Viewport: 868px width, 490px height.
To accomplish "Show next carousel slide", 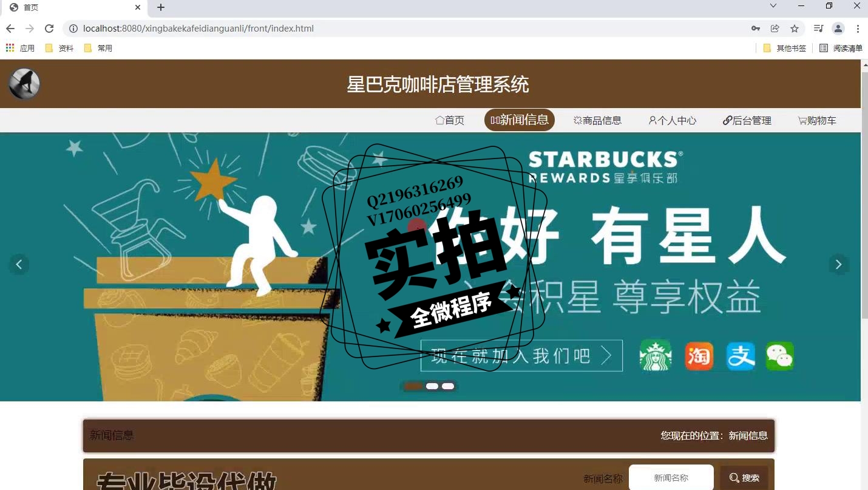I will click(x=839, y=264).
